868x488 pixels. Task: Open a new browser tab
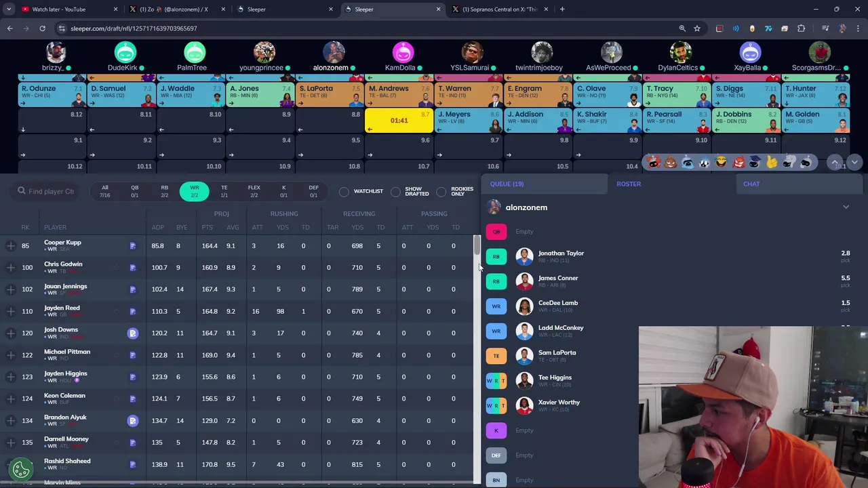(x=562, y=9)
